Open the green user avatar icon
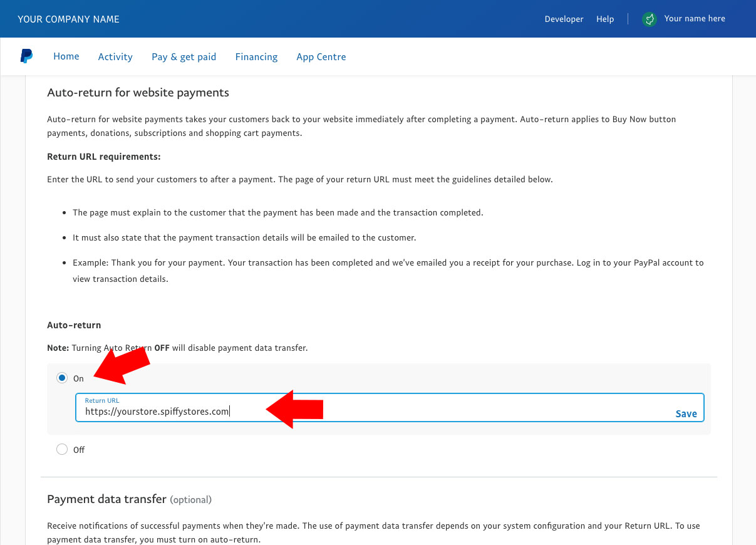Image resolution: width=756 pixels, height=545 pixels. tap(650, 19)
